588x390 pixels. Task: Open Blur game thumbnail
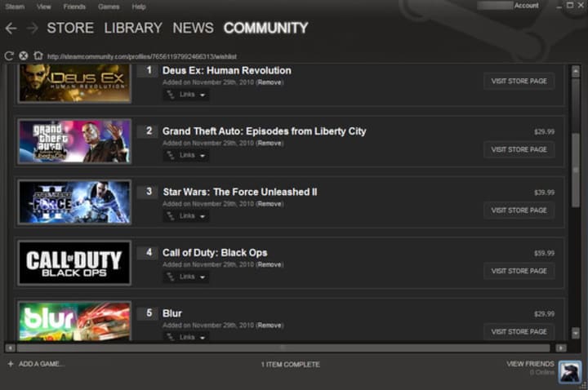[74, 321]
